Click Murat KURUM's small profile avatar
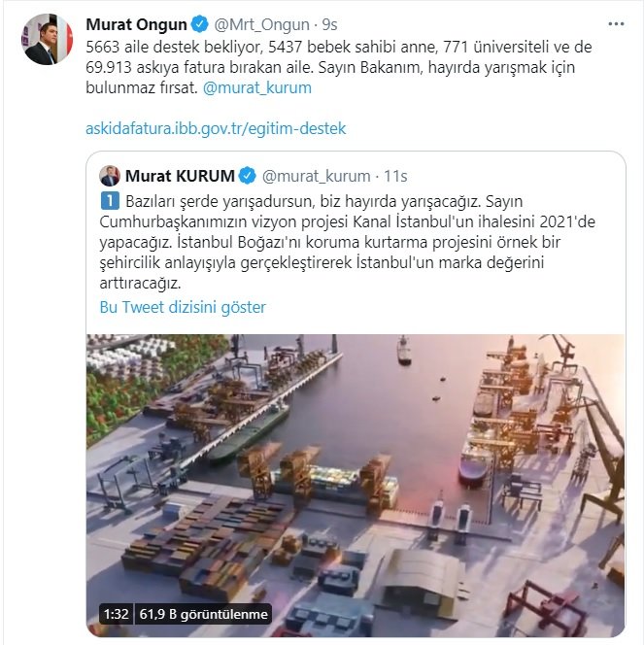 point(112,176)
